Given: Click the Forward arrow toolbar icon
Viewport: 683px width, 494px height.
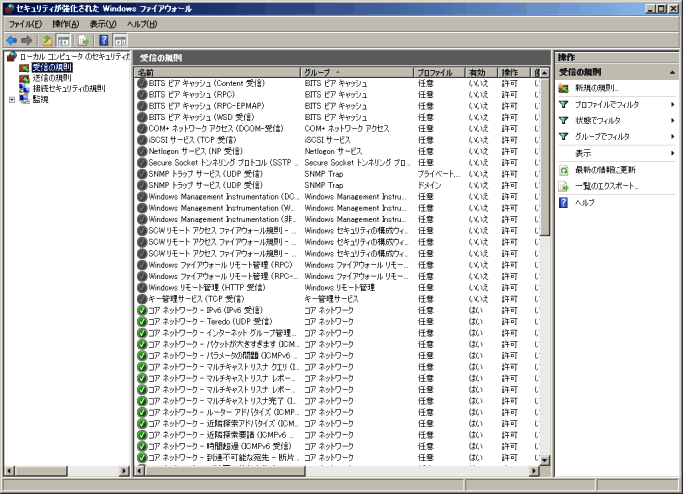Looking at the screenshot, I should point(28,40).
